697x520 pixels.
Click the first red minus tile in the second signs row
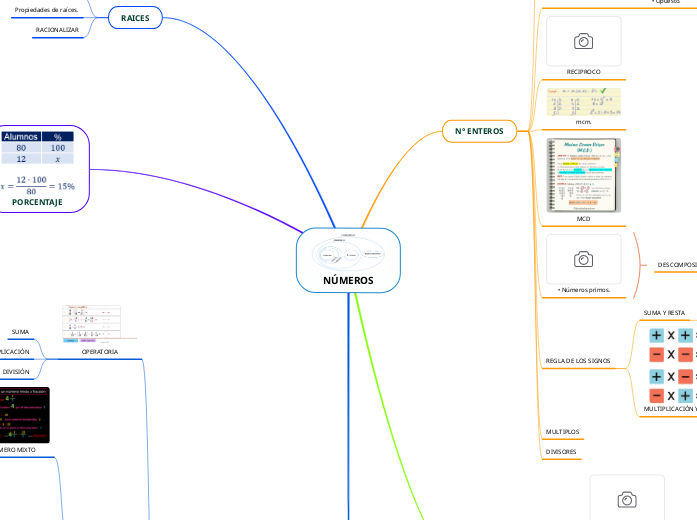coord(656,355)
